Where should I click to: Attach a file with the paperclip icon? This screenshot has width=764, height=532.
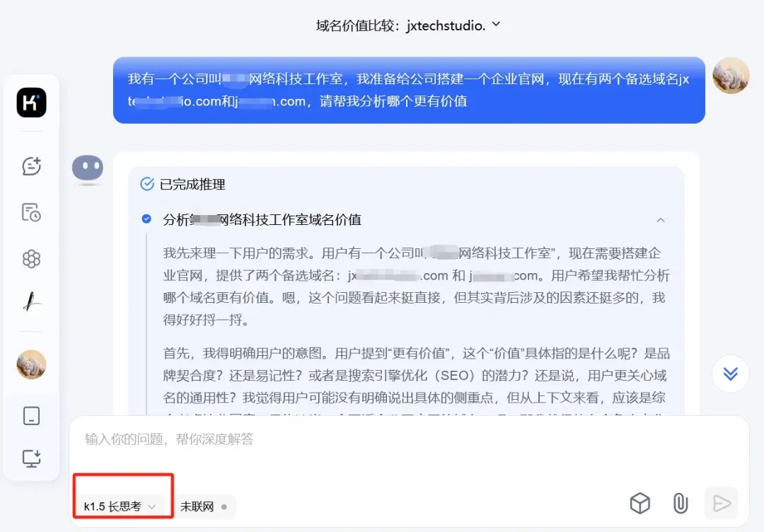[x=681, y=503]
